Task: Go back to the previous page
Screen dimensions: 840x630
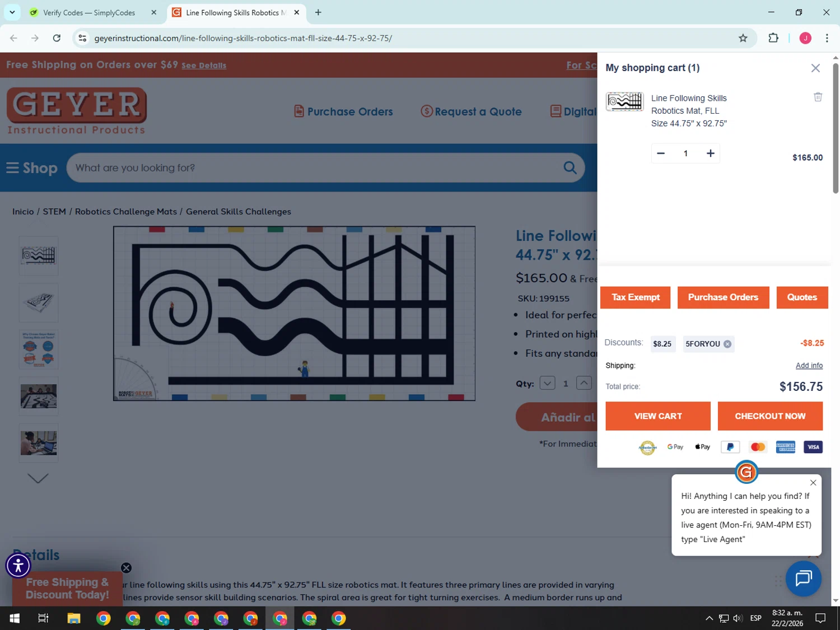Action: (x=13, y=38)
